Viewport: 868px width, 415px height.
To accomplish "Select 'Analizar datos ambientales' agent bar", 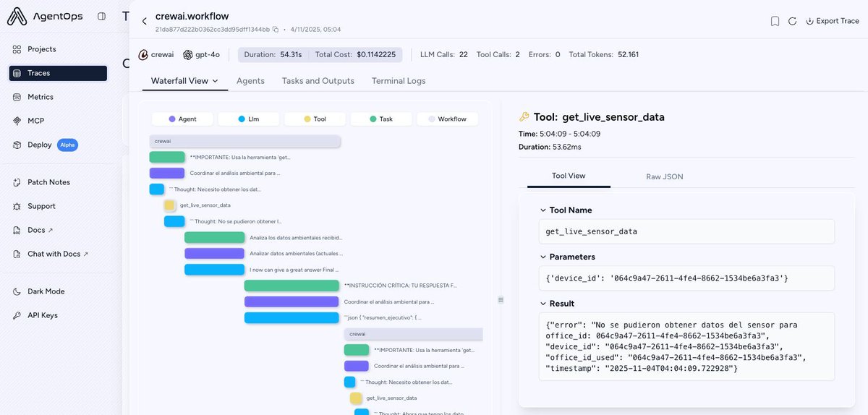I will click(x=215, y=254).
